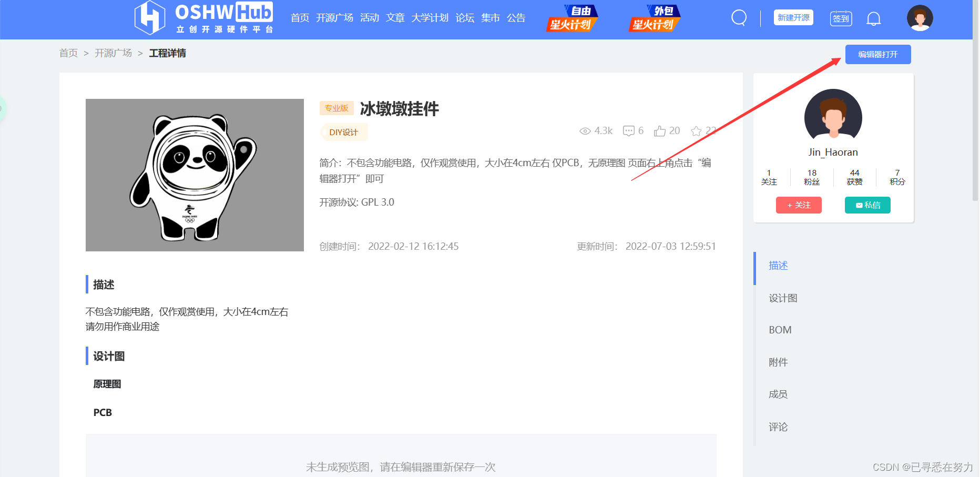980x477 pixels.
Task: Click the 冰墩墩挂件 project title
Action: point(399,109)
